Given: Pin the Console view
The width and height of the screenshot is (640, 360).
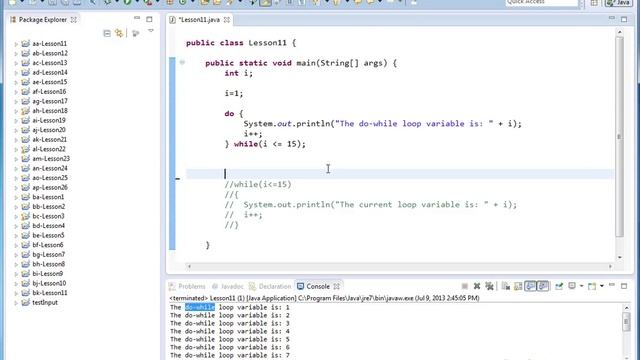Looking at the screenshot, I should pyautogui.click(x=559, y=286).
